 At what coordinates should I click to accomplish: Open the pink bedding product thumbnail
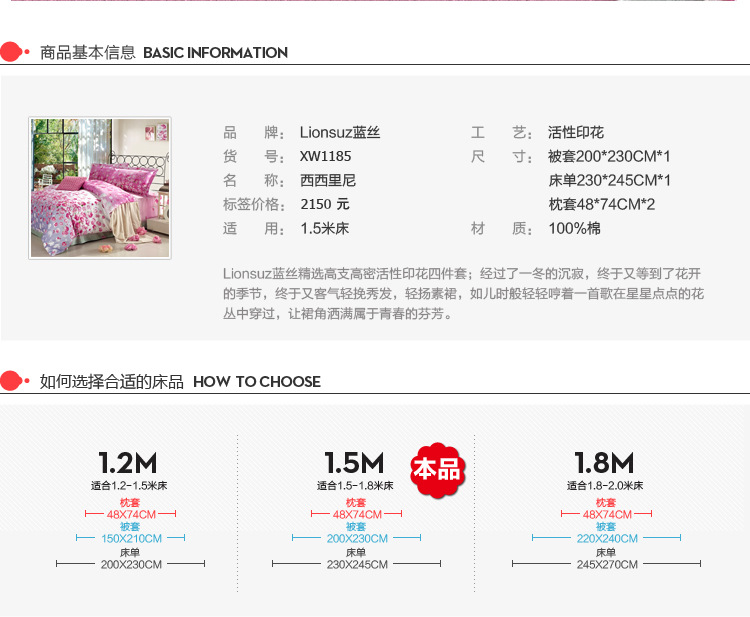(x=100, y=188)
